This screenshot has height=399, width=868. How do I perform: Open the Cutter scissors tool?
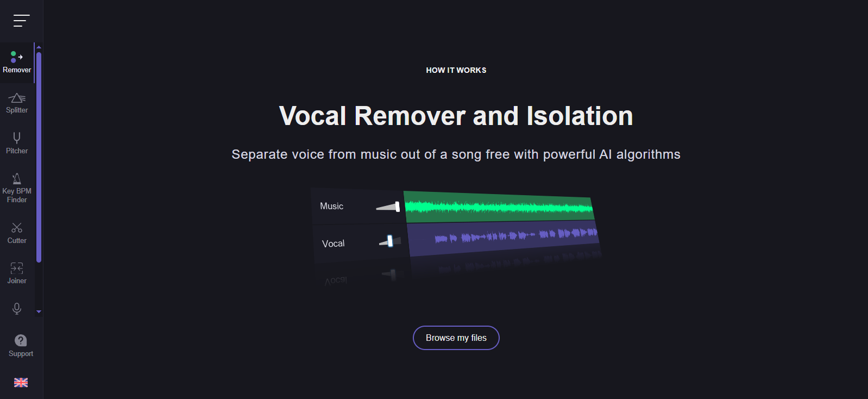pos(17,233)
